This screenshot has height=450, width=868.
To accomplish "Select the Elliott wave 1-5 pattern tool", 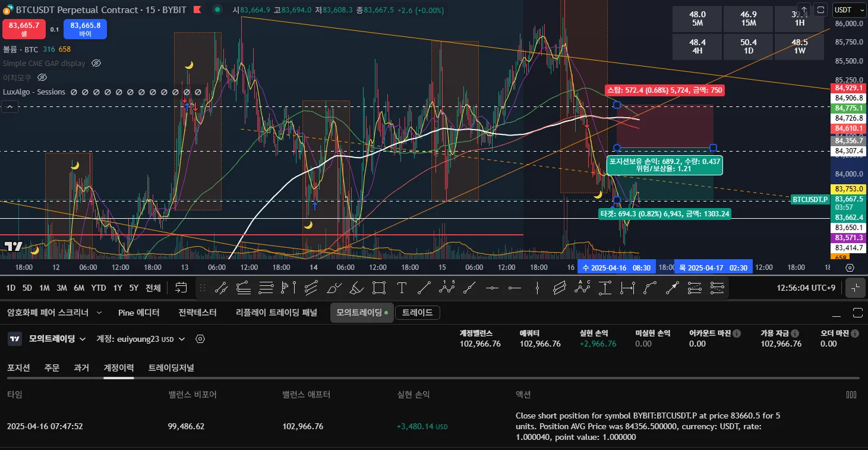I will tap(447, 288).
